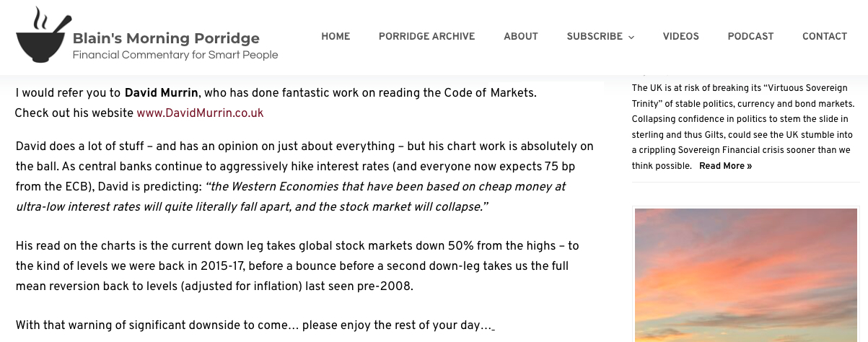Open the PODCAST page
Viewport: 868px width, 342px height.
pyautogui.click(x=750, y=37)
